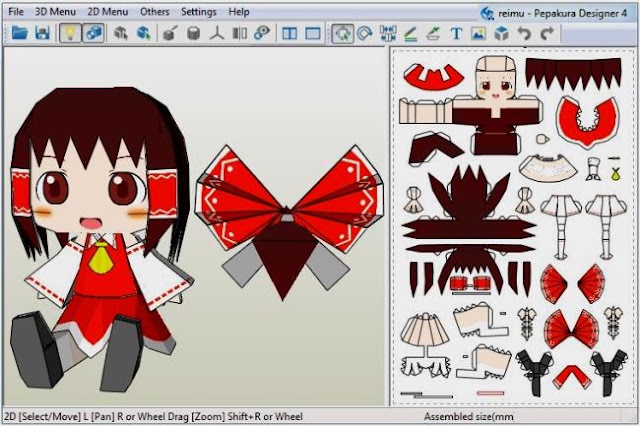This screenshot has width=640, height=426.
Task: Open the Help menu
Action: pos(239,12)
